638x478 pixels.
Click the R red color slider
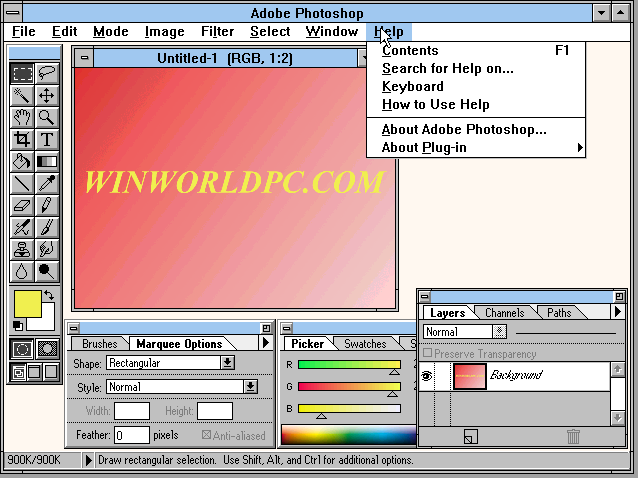349,364
